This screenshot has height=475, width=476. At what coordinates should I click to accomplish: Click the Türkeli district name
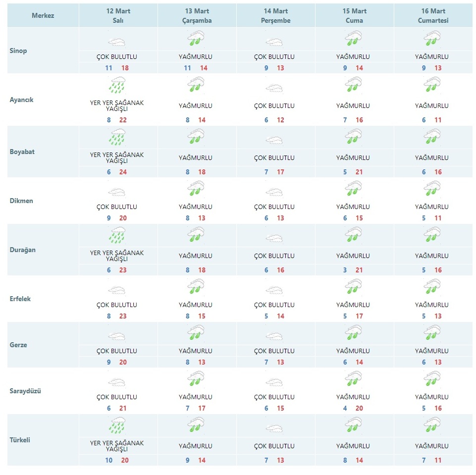20,440
